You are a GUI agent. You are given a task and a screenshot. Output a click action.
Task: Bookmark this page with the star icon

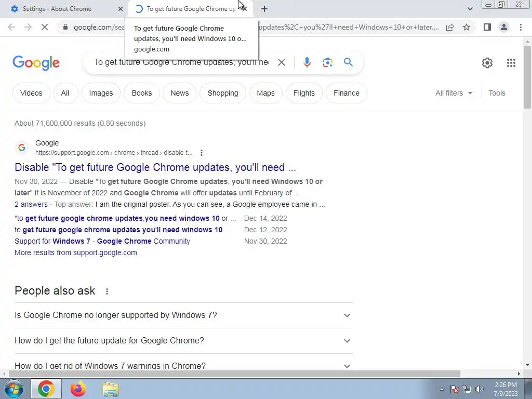tap(467, 27)
